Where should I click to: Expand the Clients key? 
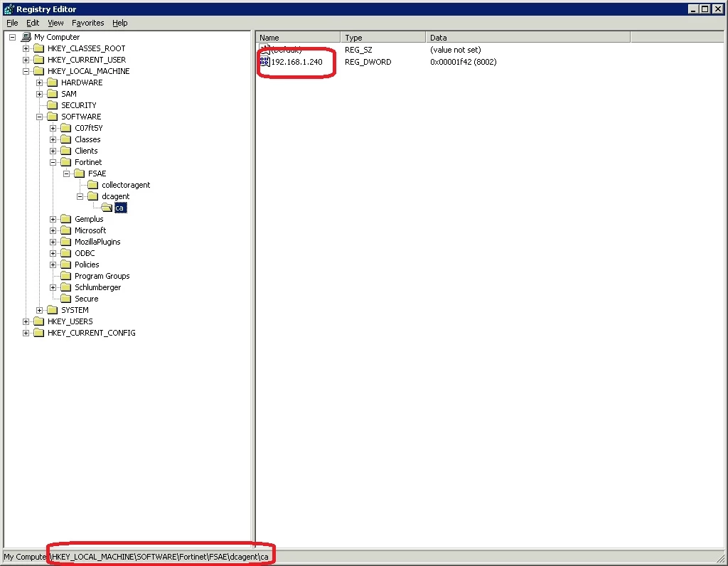click(53, 151)
